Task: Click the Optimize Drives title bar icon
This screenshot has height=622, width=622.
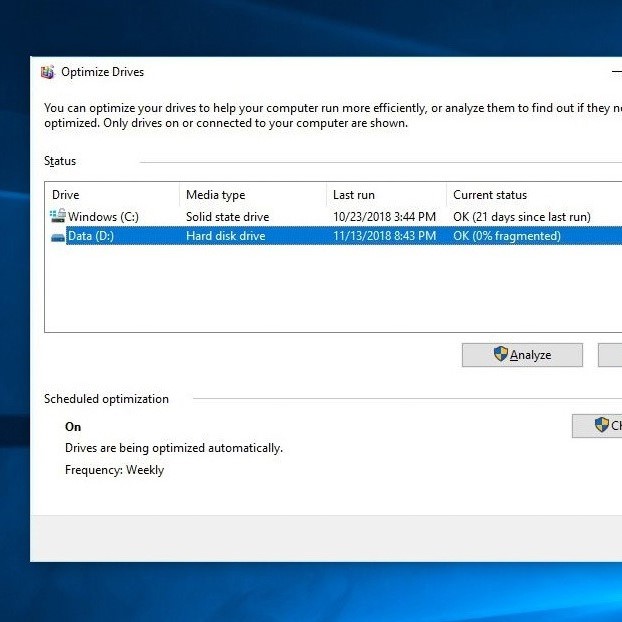Action: coord(48,72)
